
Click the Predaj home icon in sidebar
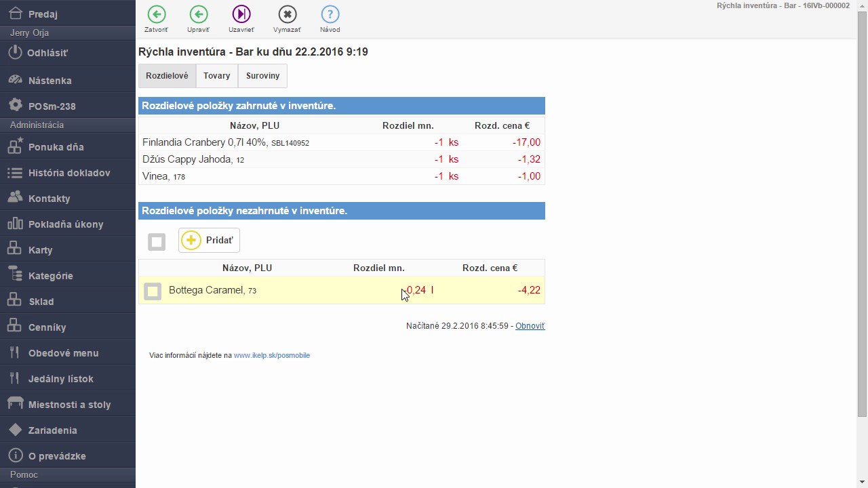click(16, 12)
